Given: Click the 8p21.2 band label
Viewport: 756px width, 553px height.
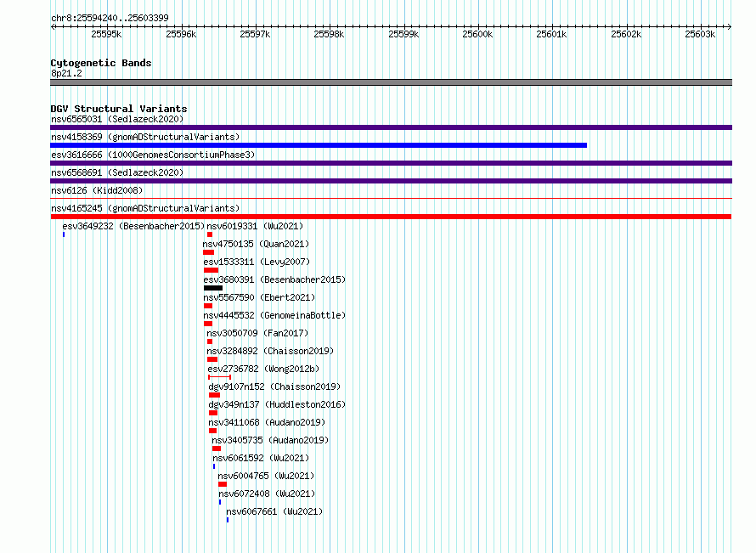Looking at the screenshot, I should point(66,73).
